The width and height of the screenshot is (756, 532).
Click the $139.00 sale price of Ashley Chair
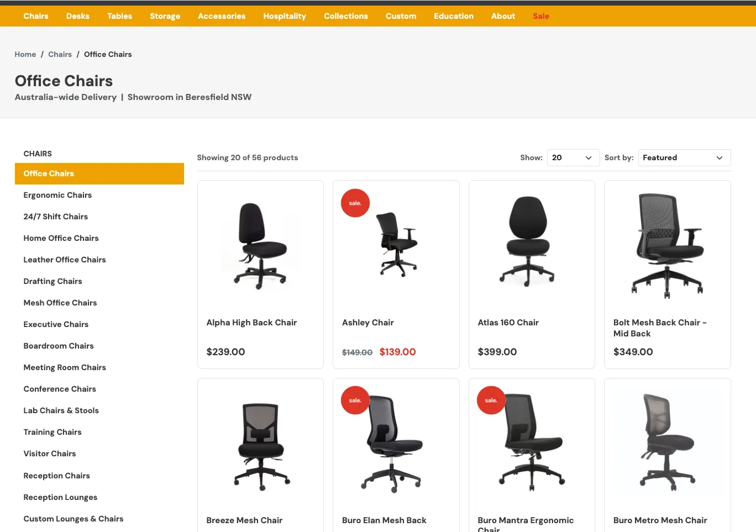tap(397, 352)
